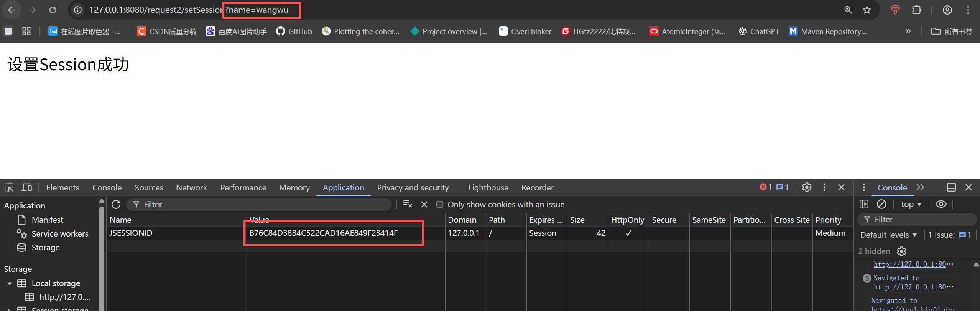This screenshot has height=311, width=980.
Task: Open the Extensions puzzle icon
Action: coord(916,10)
